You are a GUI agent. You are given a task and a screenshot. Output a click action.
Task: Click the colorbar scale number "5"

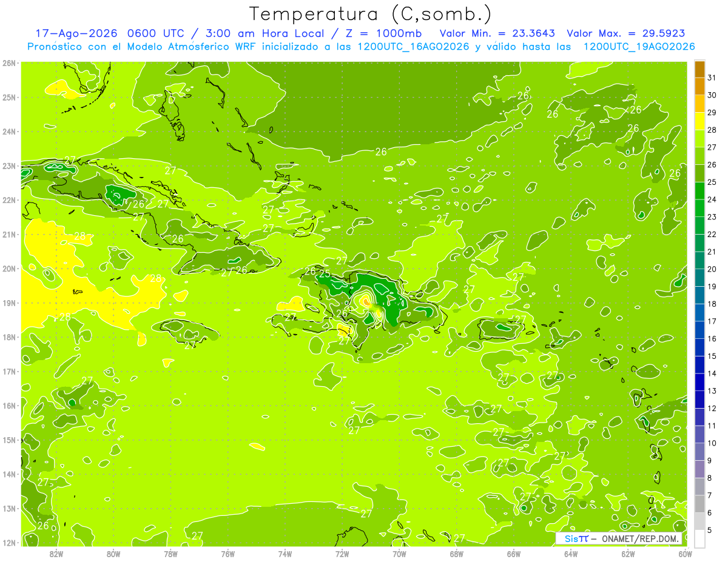[x=710, y=530]
